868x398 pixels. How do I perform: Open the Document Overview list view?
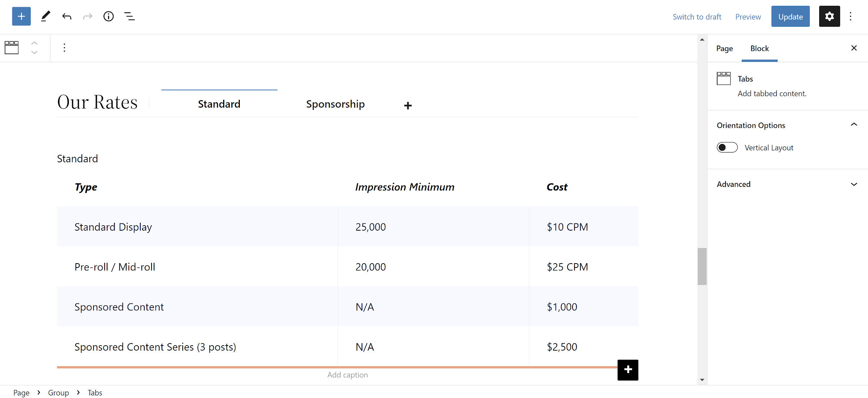(x=129, y=16)
